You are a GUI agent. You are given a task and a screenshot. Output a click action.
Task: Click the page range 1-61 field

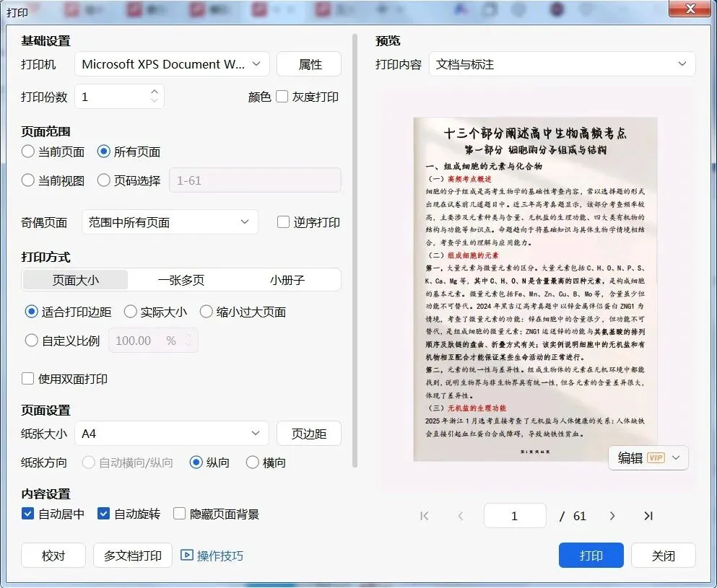pos(255,180)
